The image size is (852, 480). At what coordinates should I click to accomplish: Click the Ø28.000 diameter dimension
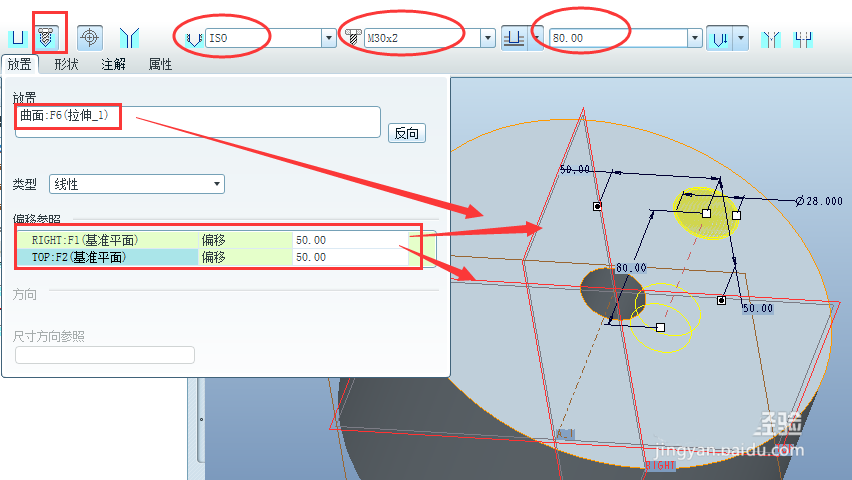pyautogui.click(x=819, y=201)
